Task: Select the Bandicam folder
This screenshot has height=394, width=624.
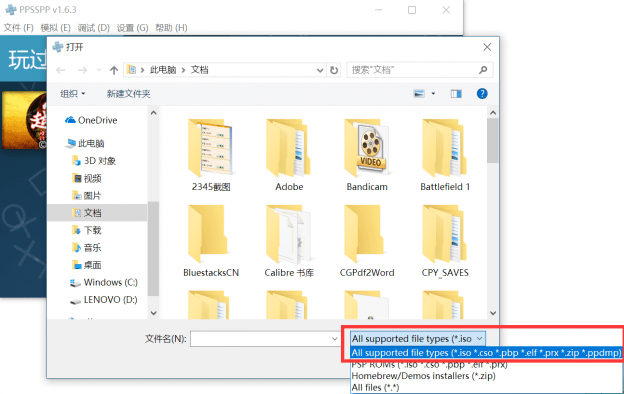Action: [367, 155]
